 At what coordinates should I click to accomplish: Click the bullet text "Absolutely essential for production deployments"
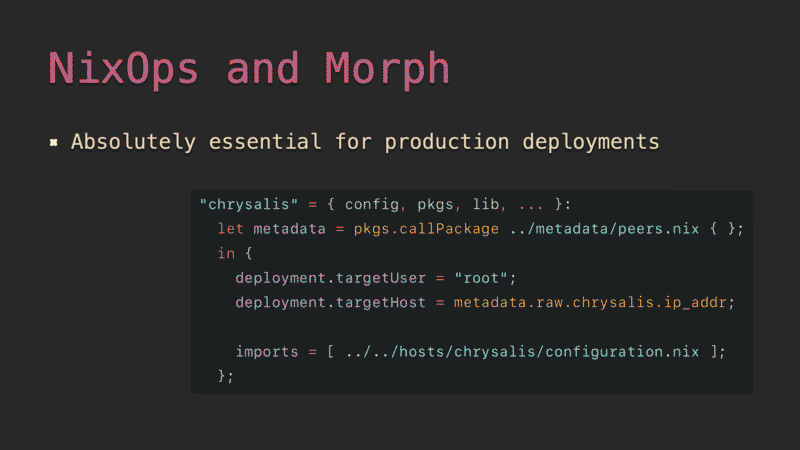365,142
